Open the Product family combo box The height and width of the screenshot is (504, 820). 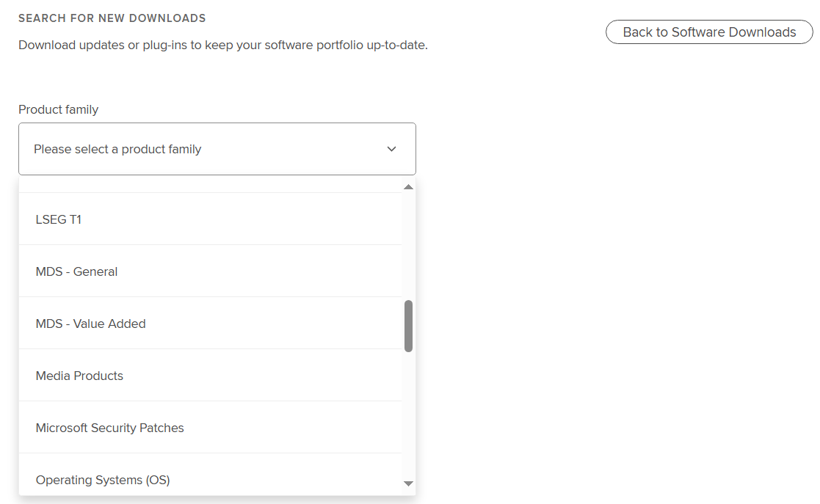217,149
